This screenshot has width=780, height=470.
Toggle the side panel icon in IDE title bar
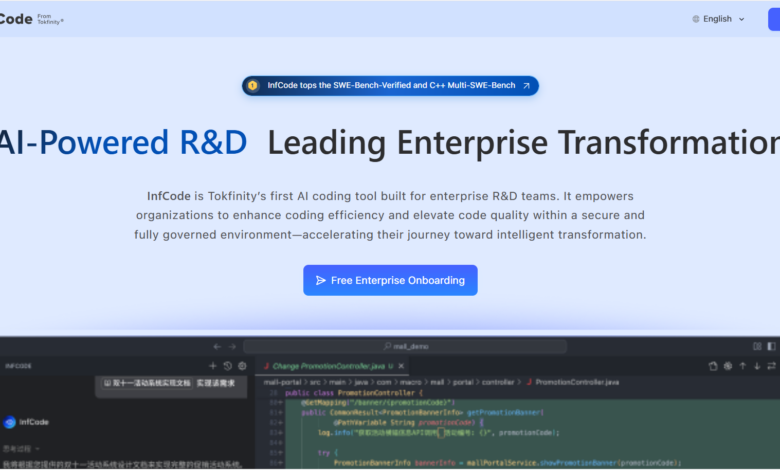point(772,346)
